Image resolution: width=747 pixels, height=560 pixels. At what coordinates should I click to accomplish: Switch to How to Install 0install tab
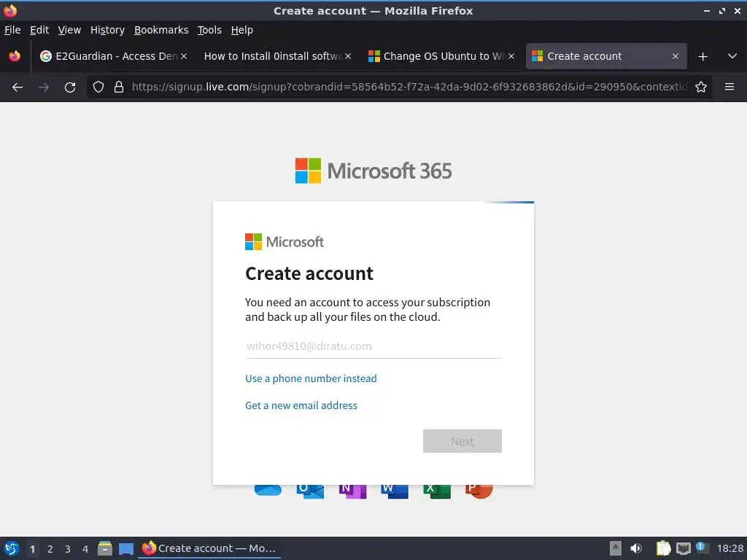(x=278, y=56)
